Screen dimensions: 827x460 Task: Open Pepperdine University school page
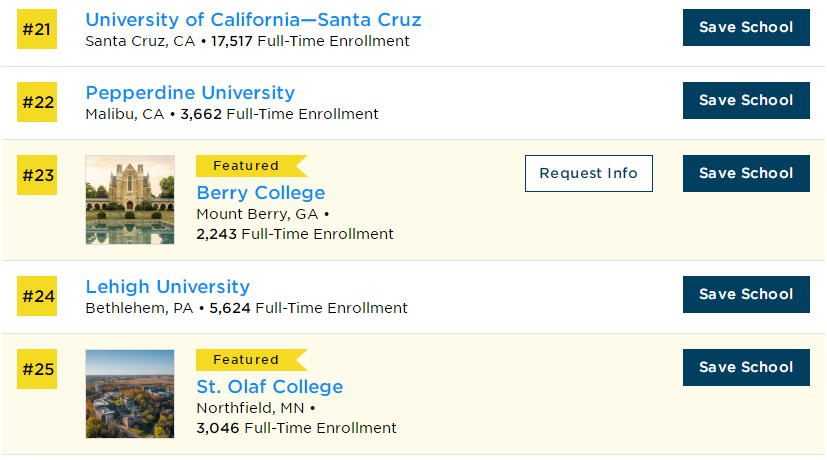tap(190, 93)
